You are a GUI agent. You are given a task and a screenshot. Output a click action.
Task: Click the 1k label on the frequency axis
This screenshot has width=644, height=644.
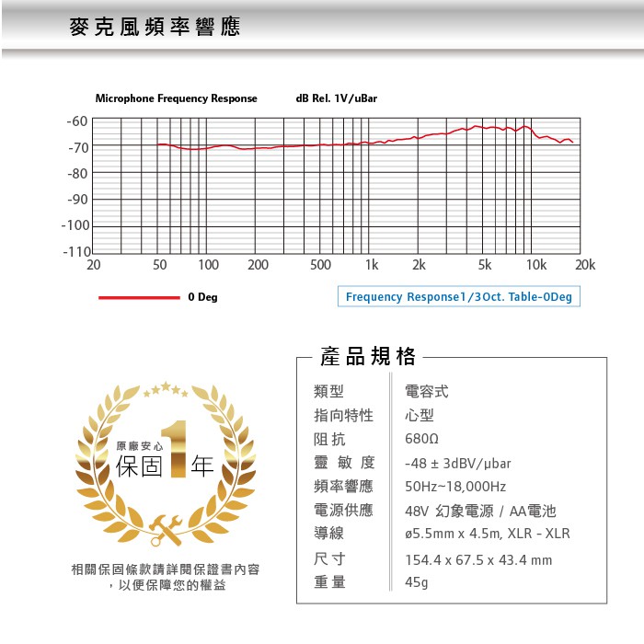[371, 265]
